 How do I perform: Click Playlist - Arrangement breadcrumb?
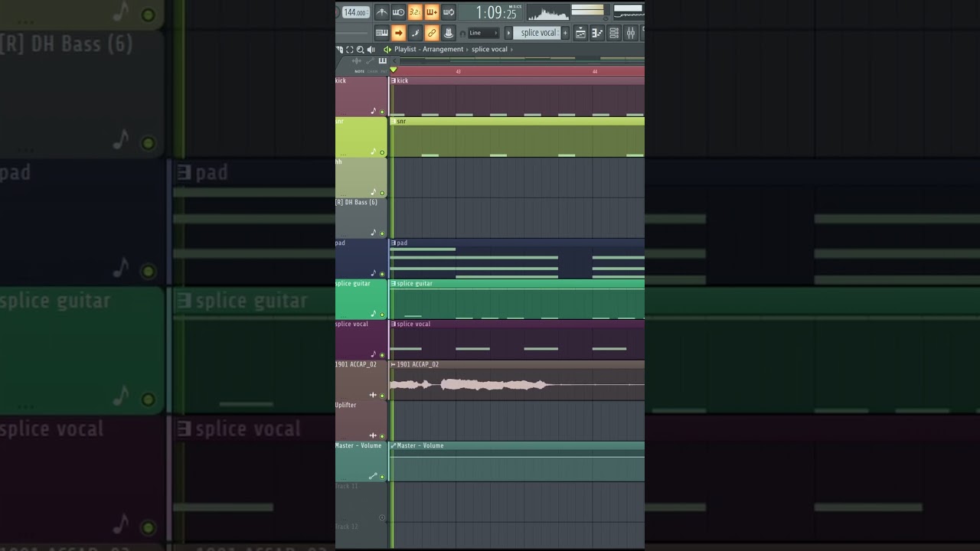[429, 49]
